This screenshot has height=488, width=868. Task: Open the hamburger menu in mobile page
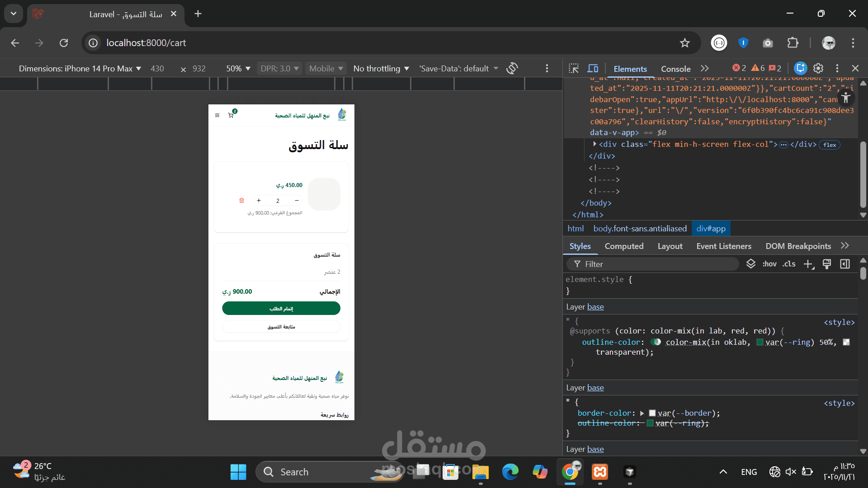pos(217,115)
